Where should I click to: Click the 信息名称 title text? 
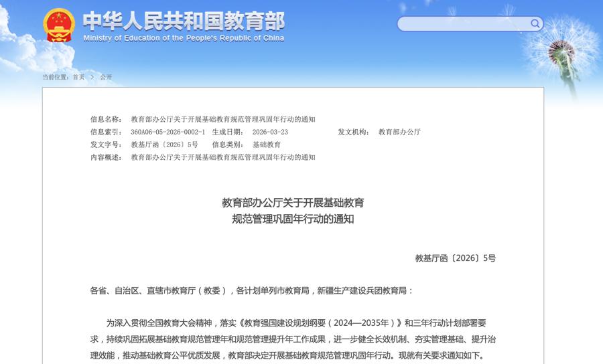tap(222, 119)
